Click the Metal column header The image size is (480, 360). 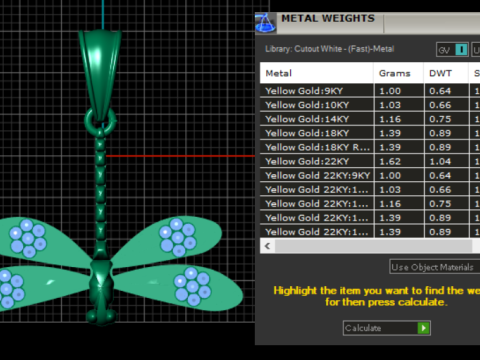coord(317,73)
